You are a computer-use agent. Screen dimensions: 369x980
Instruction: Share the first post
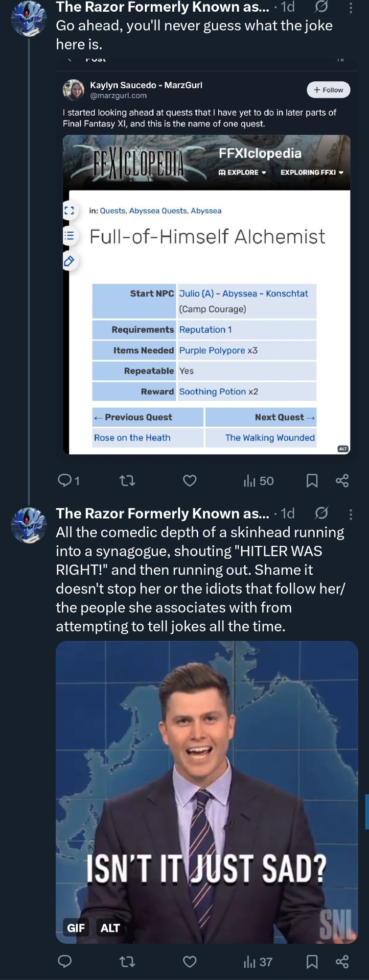point(342,481)
